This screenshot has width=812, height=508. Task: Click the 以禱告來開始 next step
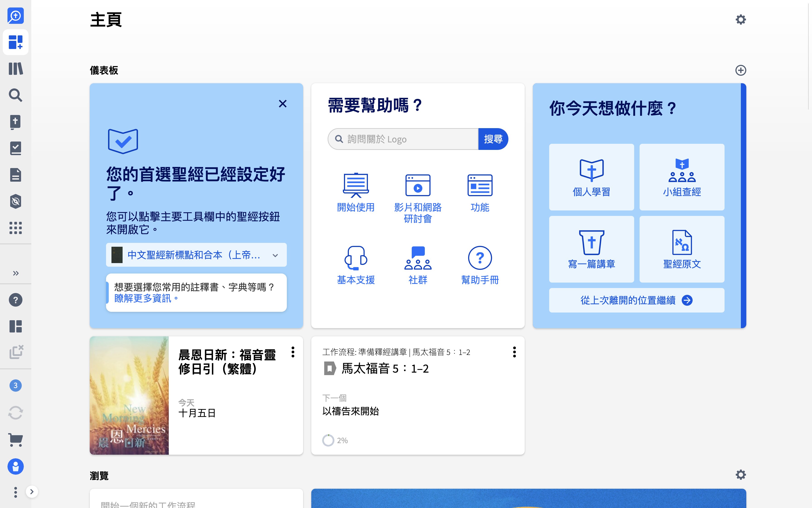click(351, 411)
